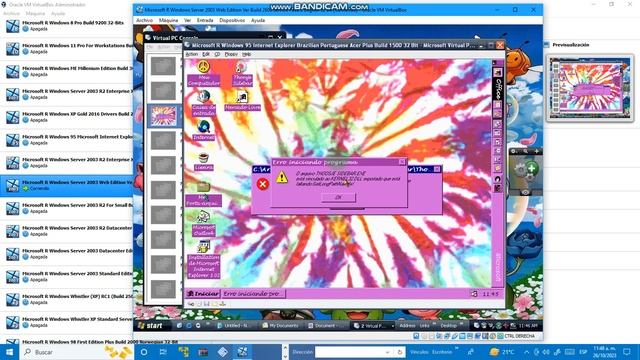
Task: Open Cortana circle icon on host taskbar
Action: [x=144, y=352]
